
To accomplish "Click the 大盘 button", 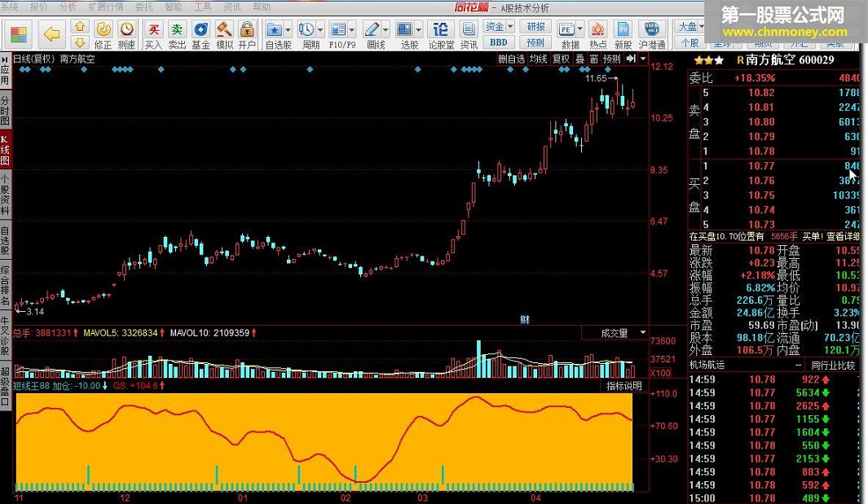I will point(688,27).
